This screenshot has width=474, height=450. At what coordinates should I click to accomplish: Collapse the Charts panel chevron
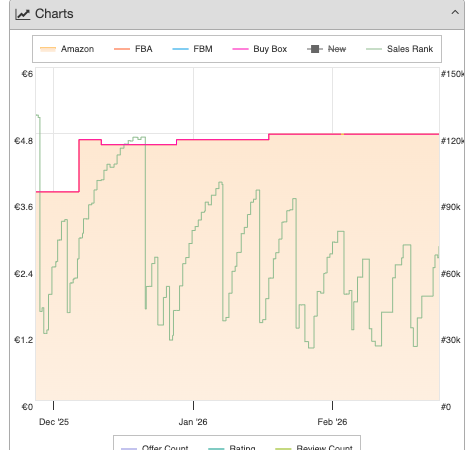tap(455, 13)
